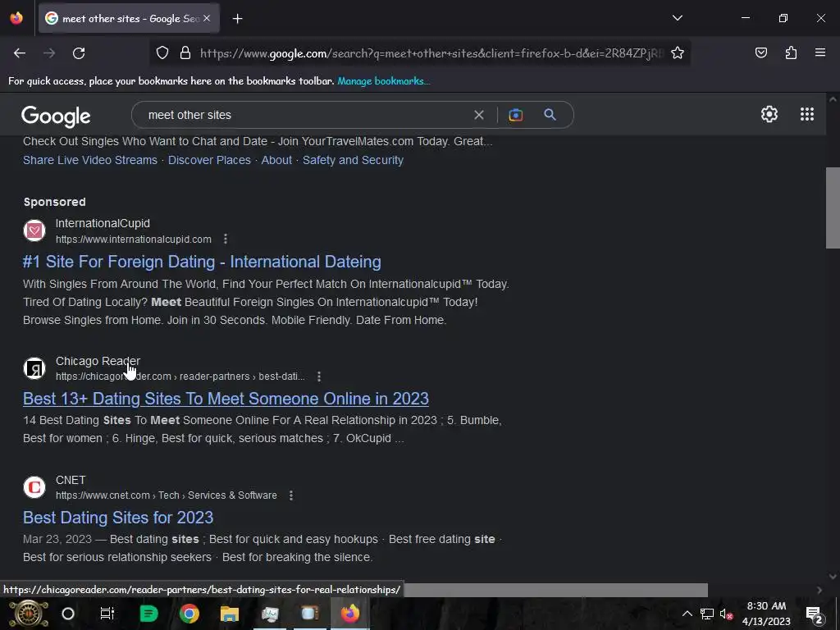Save page to Pocket
Image resolution: width=840 pixels, height=630 pixels.
[x=760, y=52]
